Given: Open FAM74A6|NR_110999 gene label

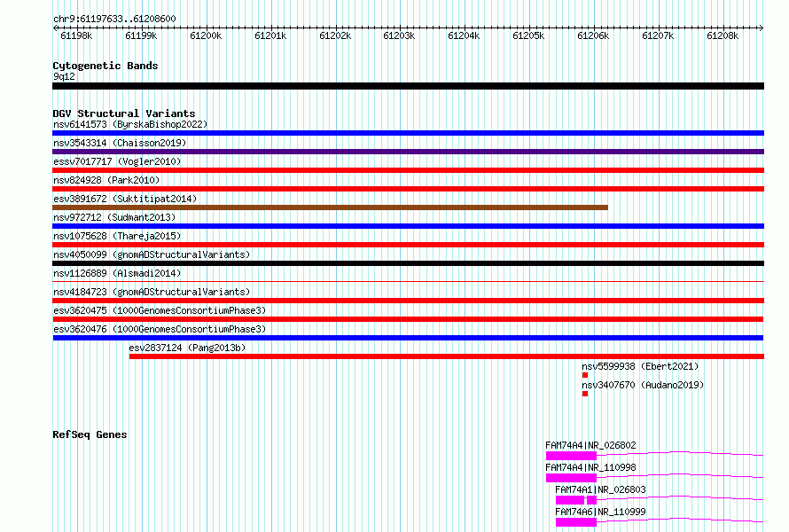Looking at the screenshot, I should coord(600,512).
